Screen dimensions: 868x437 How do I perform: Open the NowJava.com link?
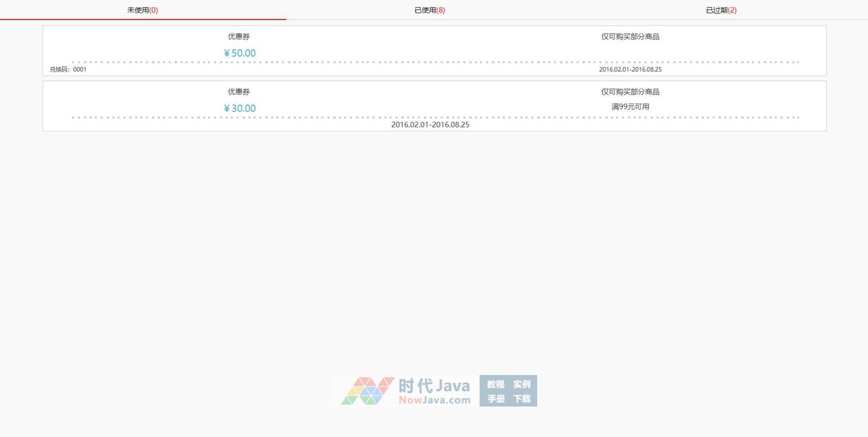[434, 400]
